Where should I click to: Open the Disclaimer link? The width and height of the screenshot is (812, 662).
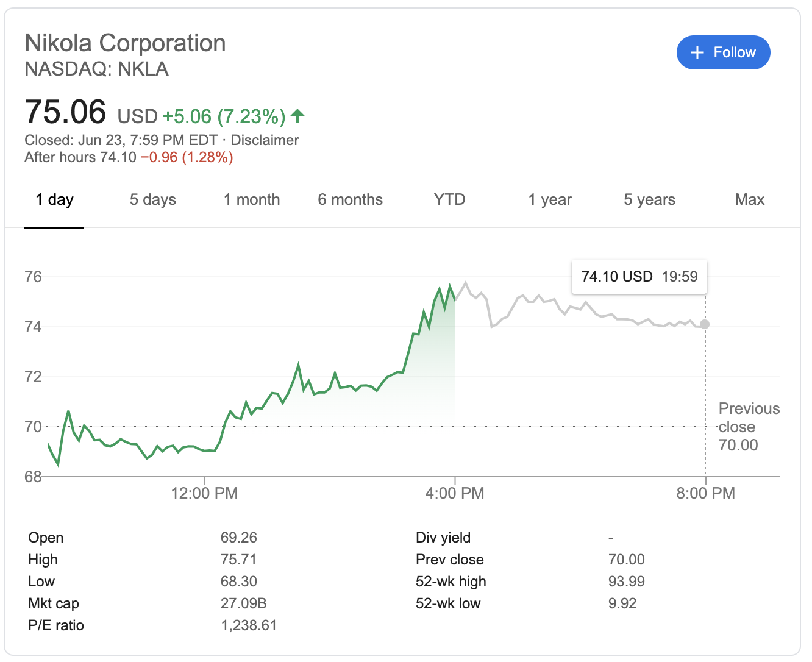(x=265, y=140)
